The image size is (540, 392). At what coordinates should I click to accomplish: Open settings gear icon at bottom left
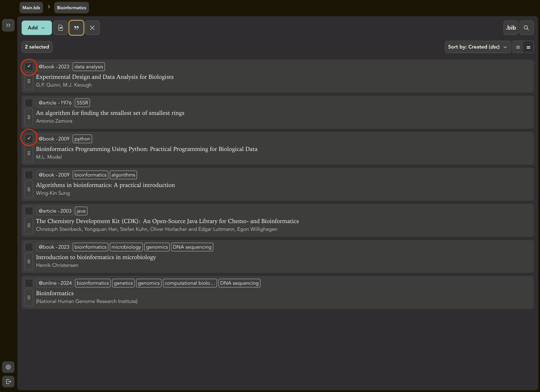tap(8, 367)
